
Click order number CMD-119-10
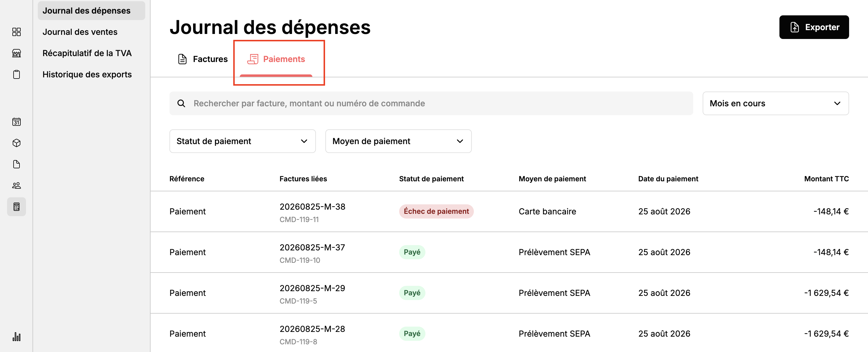[x=300, y=260]
